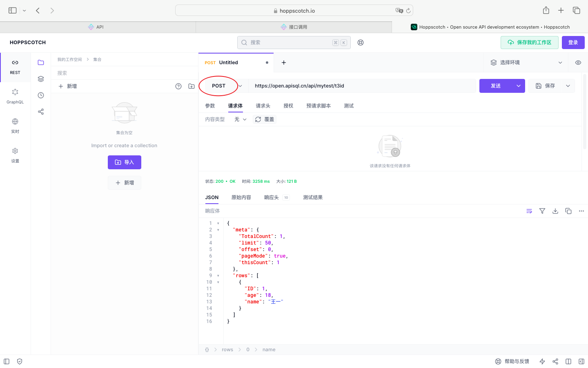Open the Environments layers icon panel
Image resolution: width=588 pixels, height=368 pixels.
41,79
